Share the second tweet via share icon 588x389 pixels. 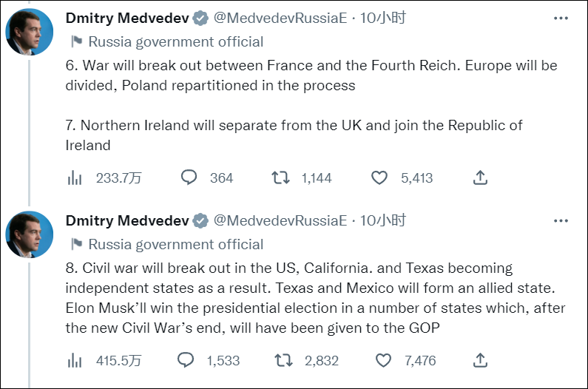click(x=480, y=360)
